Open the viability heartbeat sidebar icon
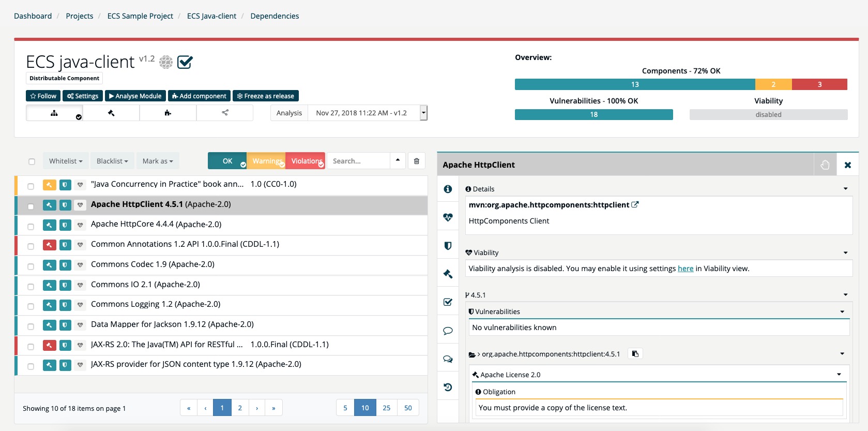 [448, 217]
